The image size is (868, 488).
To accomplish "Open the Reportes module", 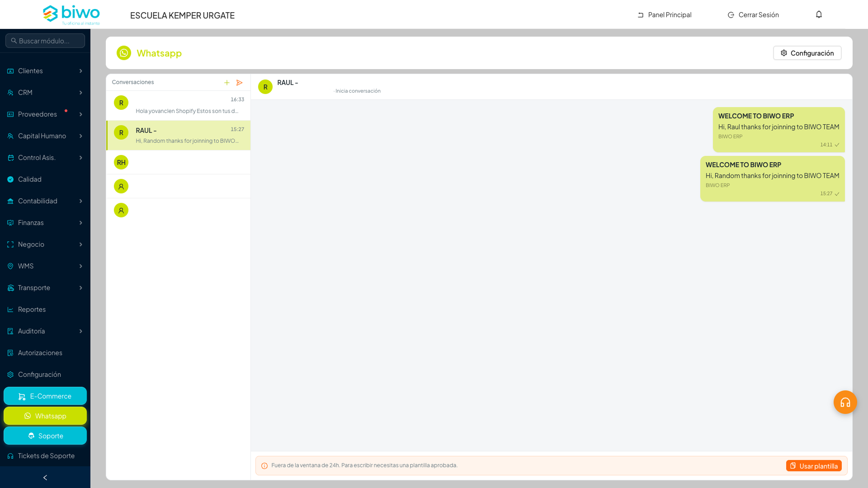I will 45,310.
